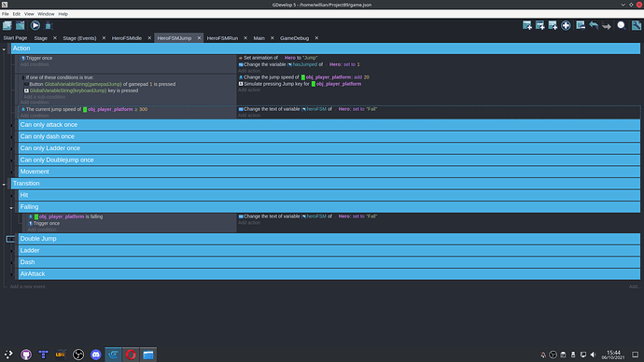Open the Help menu

tap(63, 14)
